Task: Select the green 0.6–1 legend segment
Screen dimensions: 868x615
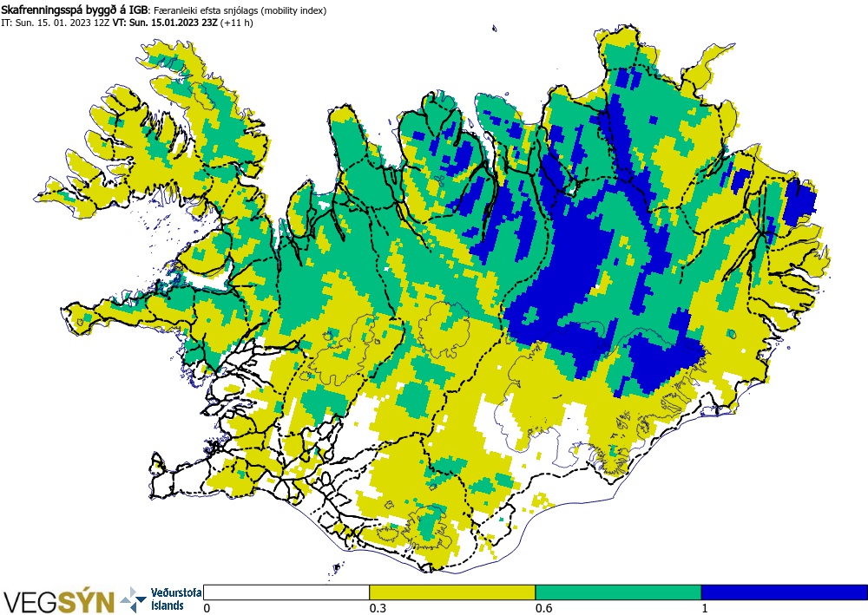Action: point(618,592)
